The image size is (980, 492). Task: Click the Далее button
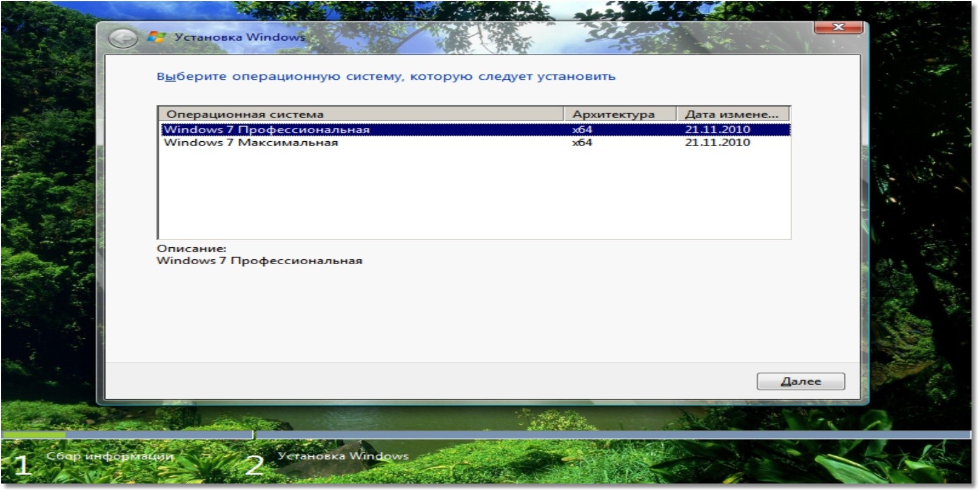point(800,381)
